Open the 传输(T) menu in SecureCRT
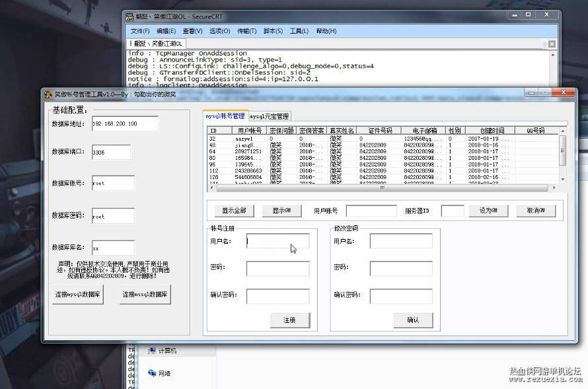Image resolution: width=588 pixels, height=389 pixels. point(246,31)
